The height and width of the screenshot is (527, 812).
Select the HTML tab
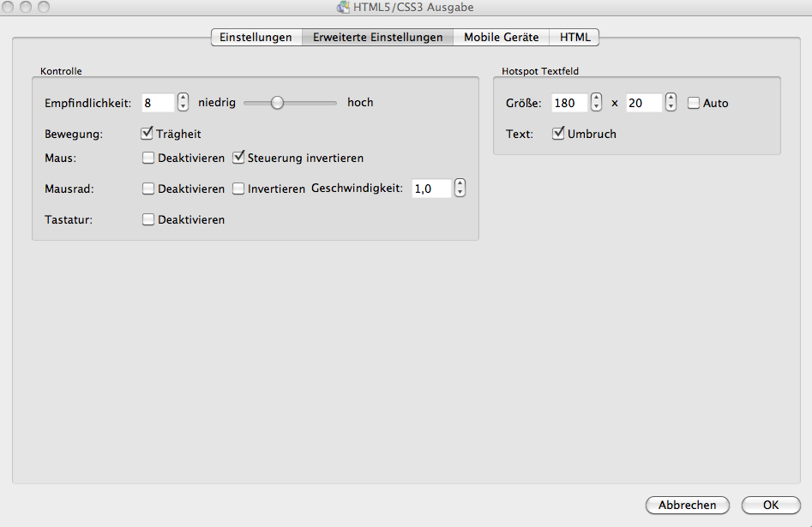[574, 37]
